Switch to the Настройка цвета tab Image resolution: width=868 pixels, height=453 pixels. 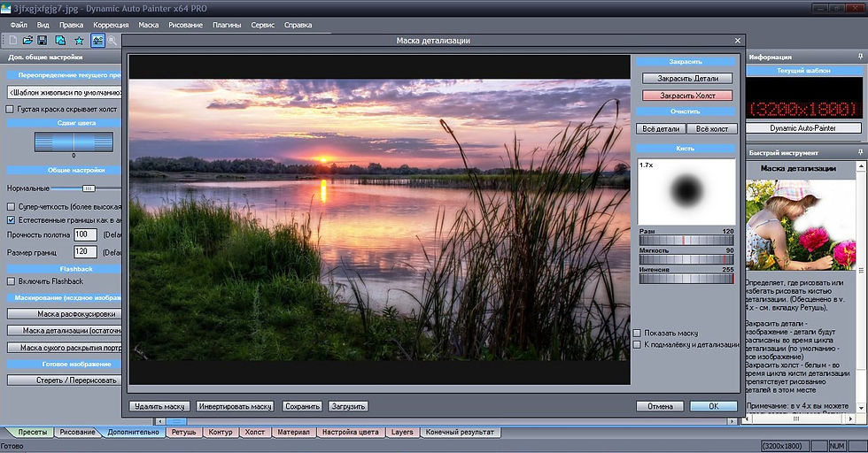(x=351, y=432)
